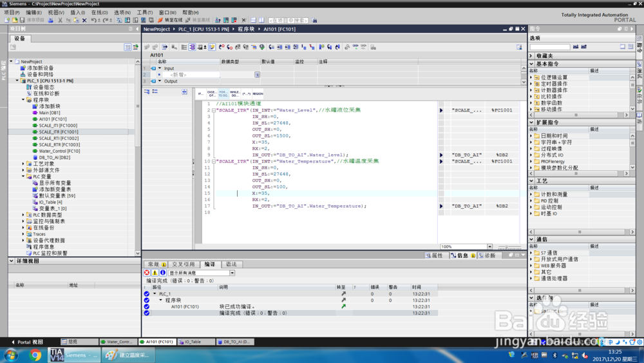The width and height of the screenshot is (644, 363).
Task: Select Main [OB1] block
Action: [x=50, y=113]
